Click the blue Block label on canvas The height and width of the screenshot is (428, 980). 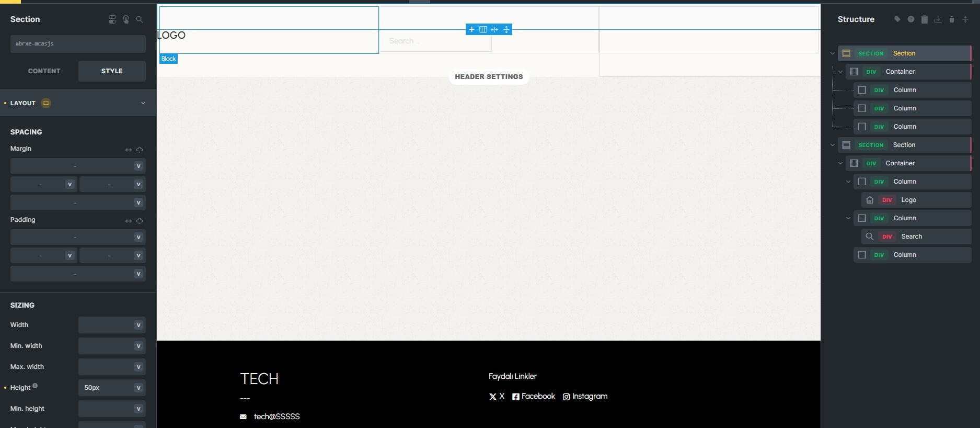(168, 59)
